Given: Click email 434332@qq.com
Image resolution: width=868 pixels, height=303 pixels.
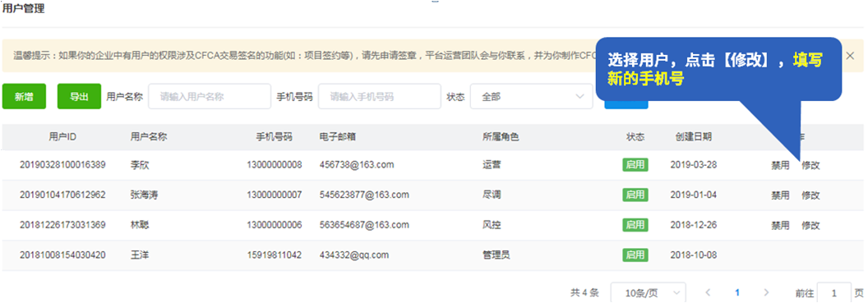Looking at the screenshot, I should 354,255.
